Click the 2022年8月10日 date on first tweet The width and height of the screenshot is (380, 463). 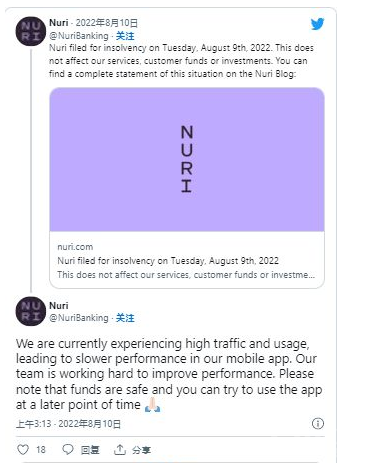pos(107,23)
